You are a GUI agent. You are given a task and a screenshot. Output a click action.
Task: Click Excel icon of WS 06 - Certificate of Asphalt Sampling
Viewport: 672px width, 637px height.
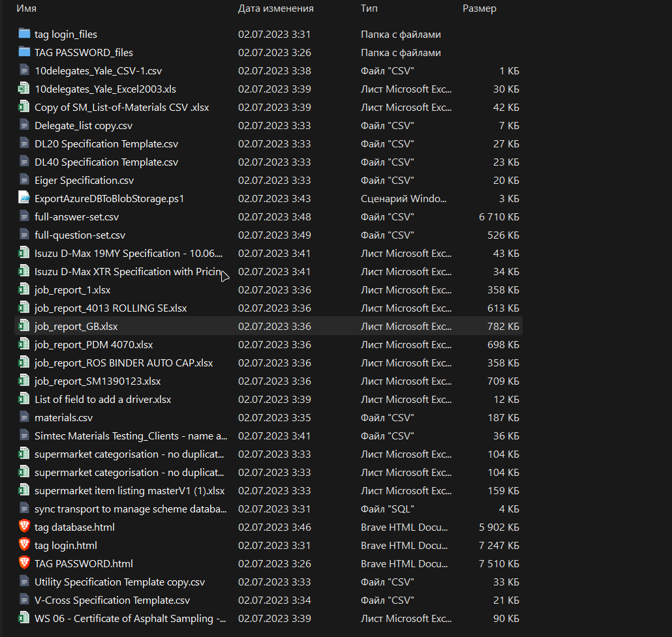tap(24, 617)
